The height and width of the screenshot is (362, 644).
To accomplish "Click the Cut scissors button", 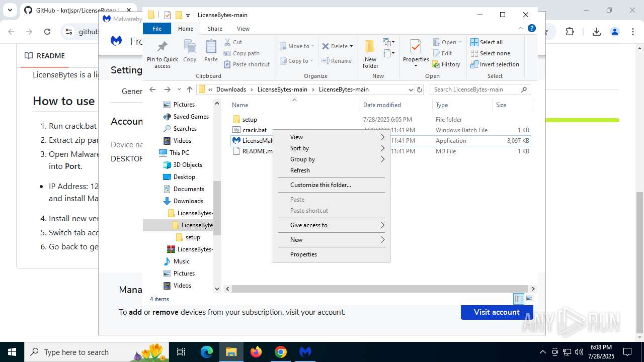I will (x=233, y=42).
